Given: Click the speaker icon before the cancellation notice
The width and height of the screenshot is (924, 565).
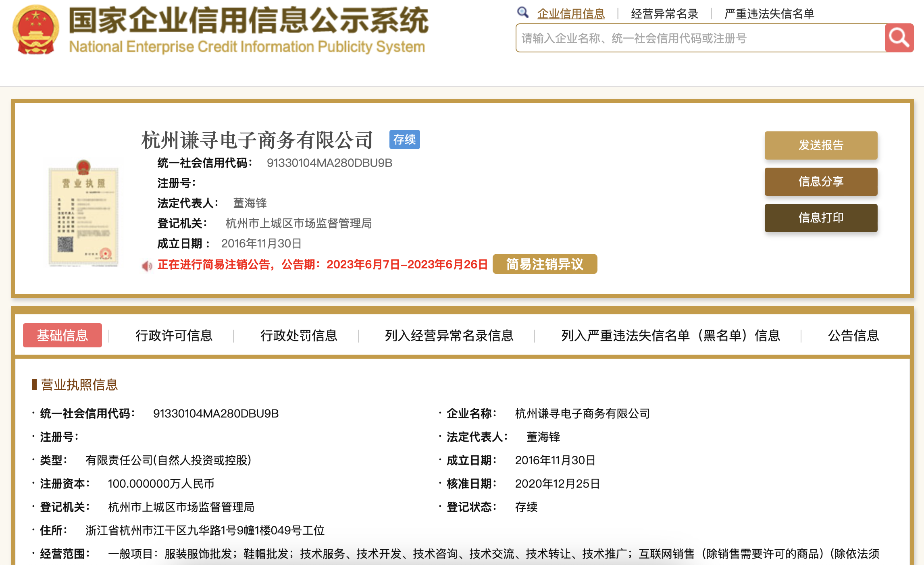Looking at the screenshot, I should point(147,265).
